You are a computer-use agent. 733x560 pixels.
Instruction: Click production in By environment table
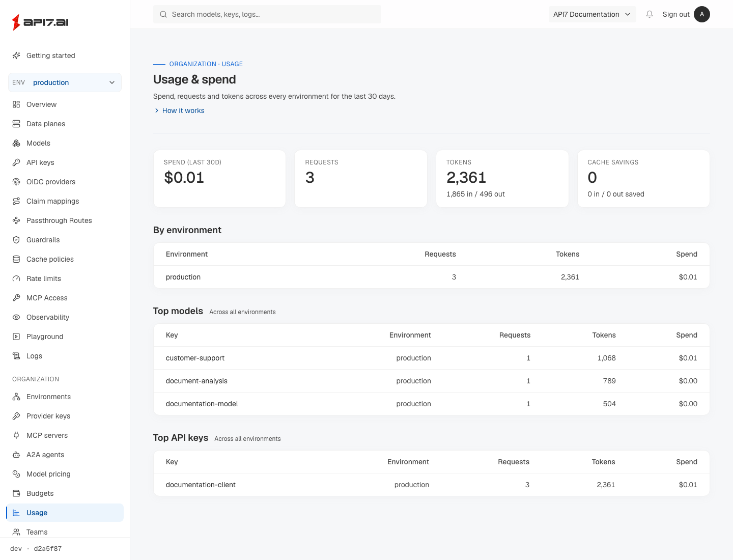[183, 277]
